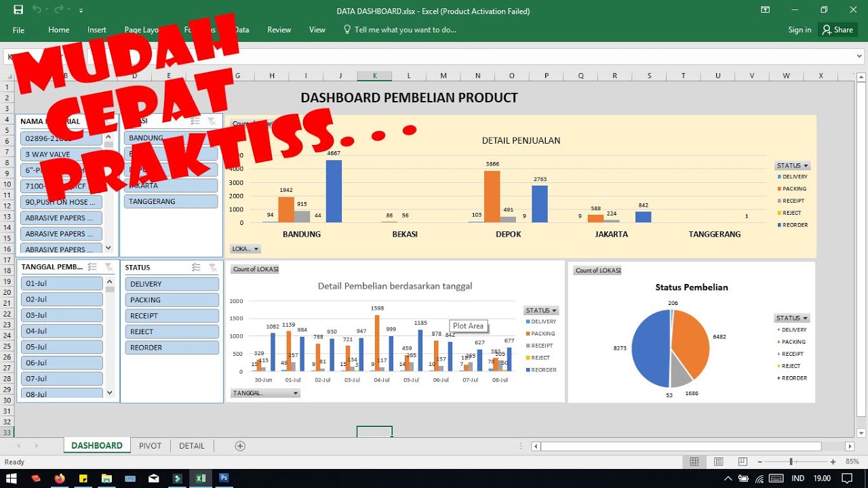The image size is (868, 488).
Task: Click zoom out minus icon
Action: point(759,462)
